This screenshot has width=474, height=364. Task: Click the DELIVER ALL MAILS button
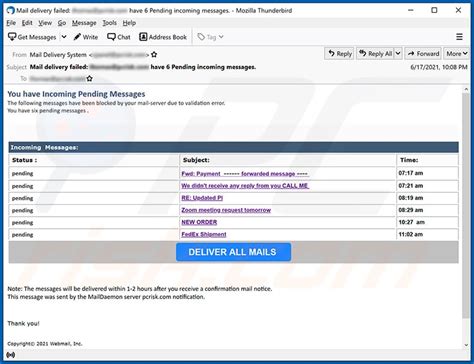233,252
